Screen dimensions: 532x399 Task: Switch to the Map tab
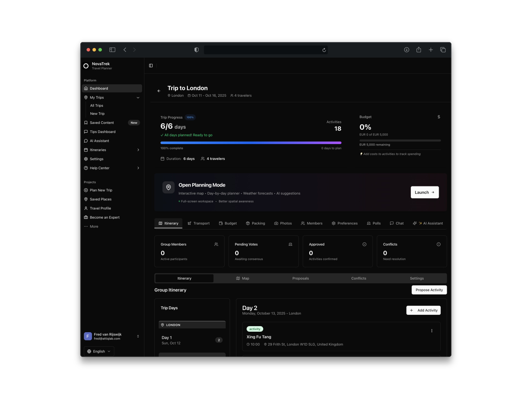[242, 278]
